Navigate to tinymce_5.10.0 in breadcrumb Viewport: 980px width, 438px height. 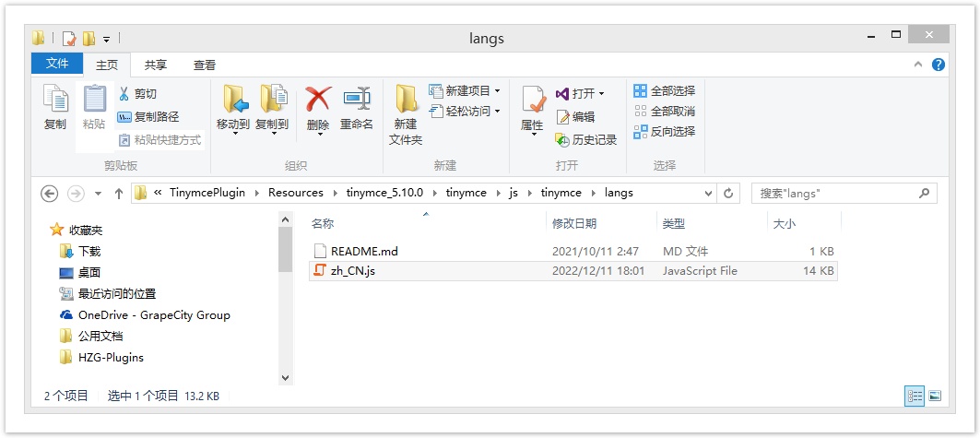(384, 193)
